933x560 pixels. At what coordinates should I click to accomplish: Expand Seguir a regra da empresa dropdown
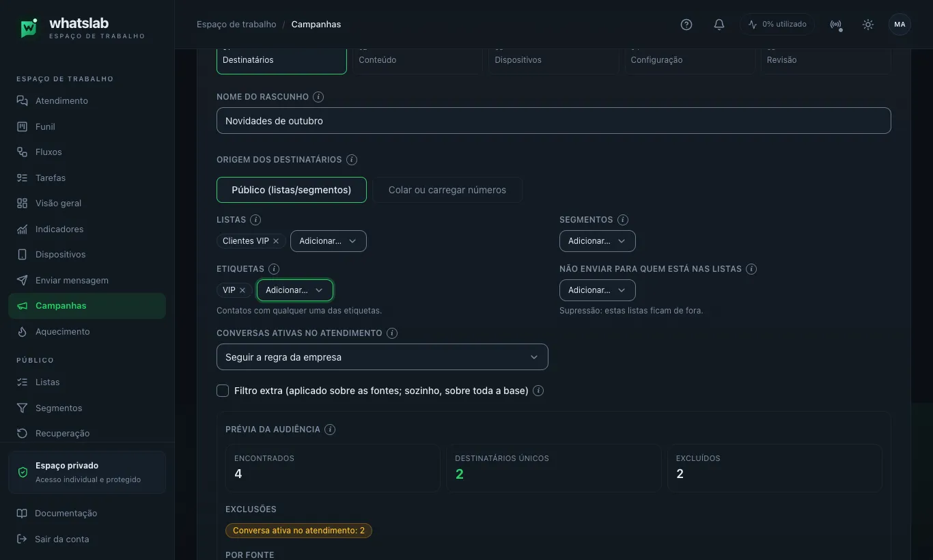(382, 357)
